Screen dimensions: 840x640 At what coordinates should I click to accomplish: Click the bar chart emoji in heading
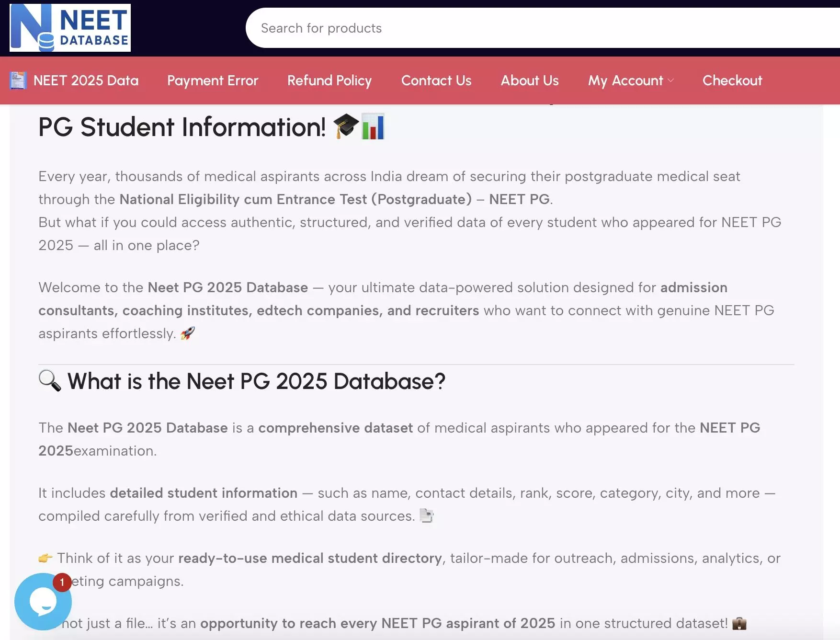coord(373,126)
